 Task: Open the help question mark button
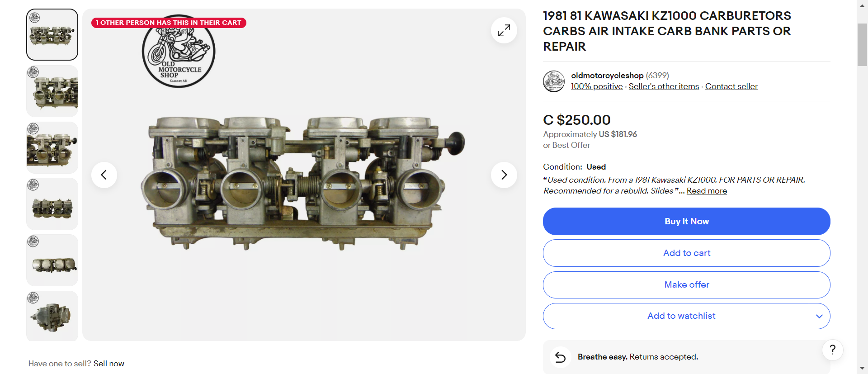click(x=832, y=350)
